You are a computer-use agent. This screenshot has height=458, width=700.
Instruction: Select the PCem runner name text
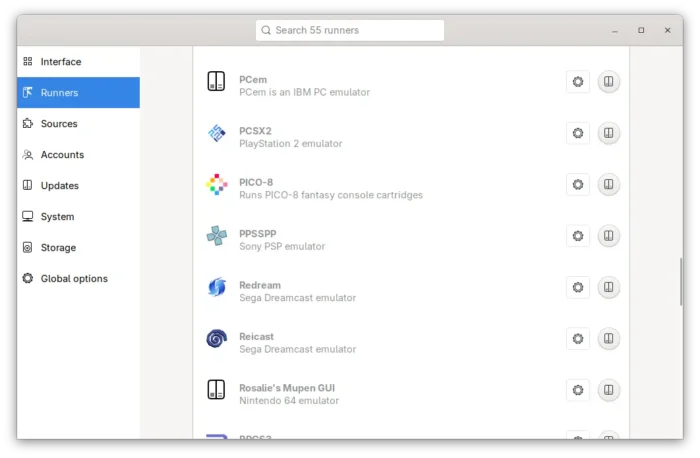253,79
